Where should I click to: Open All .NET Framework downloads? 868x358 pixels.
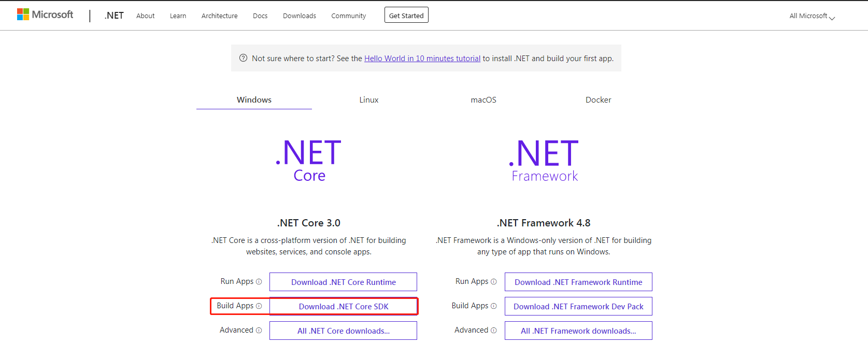point(578,331)
